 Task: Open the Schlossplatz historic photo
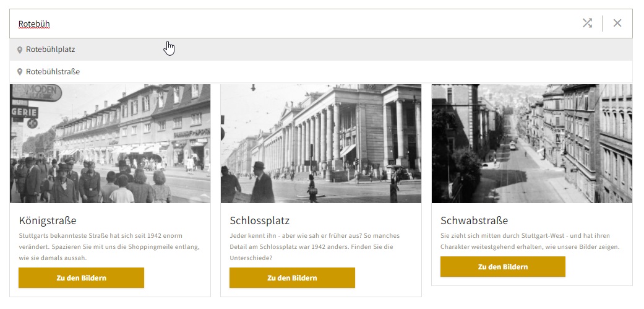321,144
